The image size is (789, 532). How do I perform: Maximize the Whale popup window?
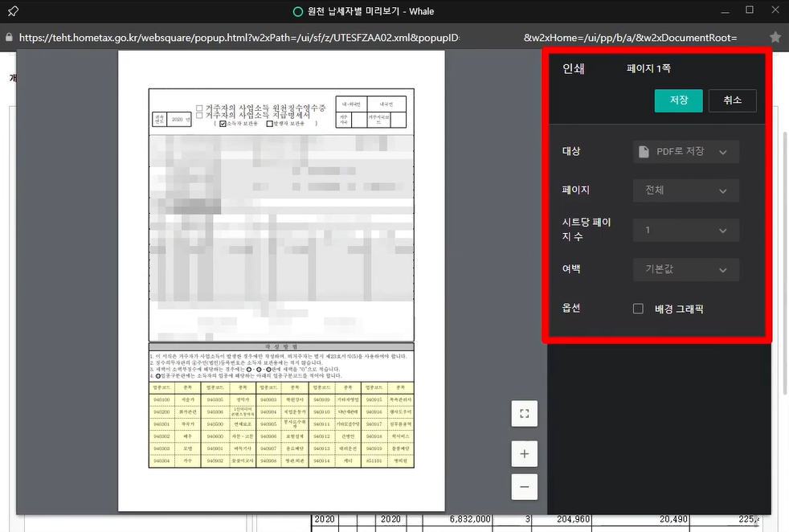[750, 10]
